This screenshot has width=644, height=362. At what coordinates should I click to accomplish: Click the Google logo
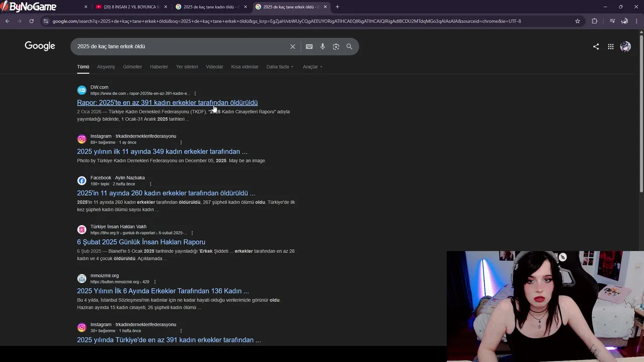(x=40, y=46)
